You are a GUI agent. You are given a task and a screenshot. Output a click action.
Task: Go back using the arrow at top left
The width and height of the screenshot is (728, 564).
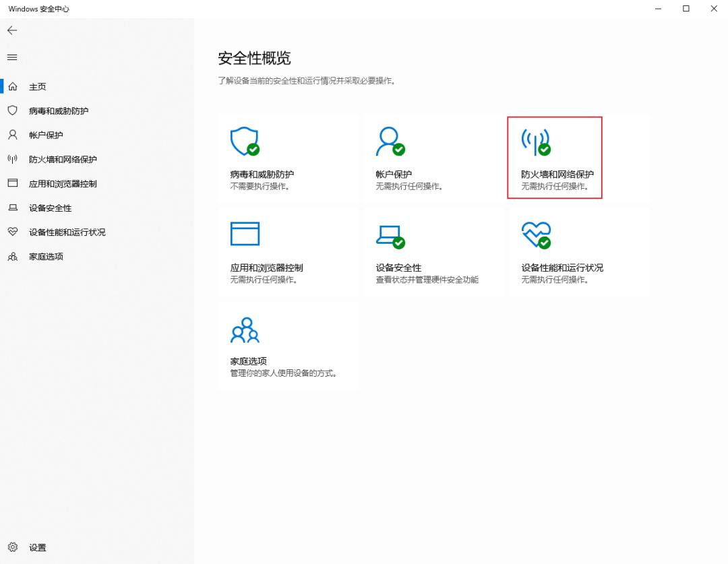point(11,30)
